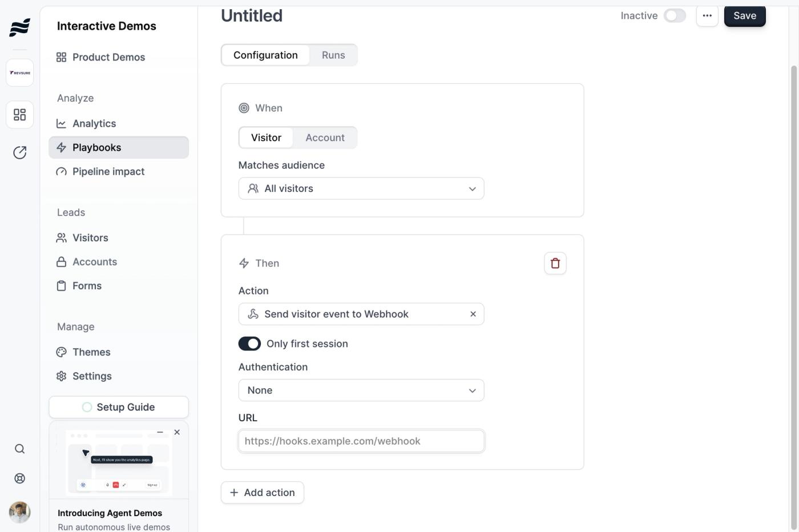This screenshot has height=532, width=799.
Task: Click the Save button
Action: coord(745,15)
